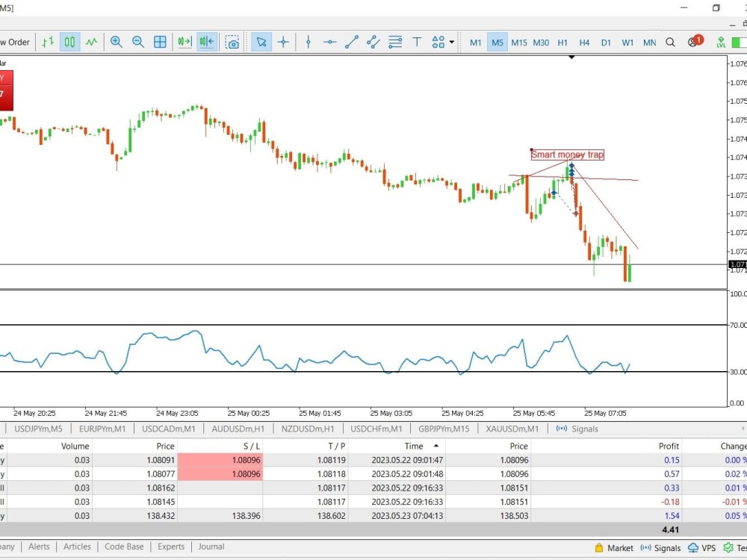Click the -0.18 profit value
Viewport: 747px width, 560px height.
670,502
